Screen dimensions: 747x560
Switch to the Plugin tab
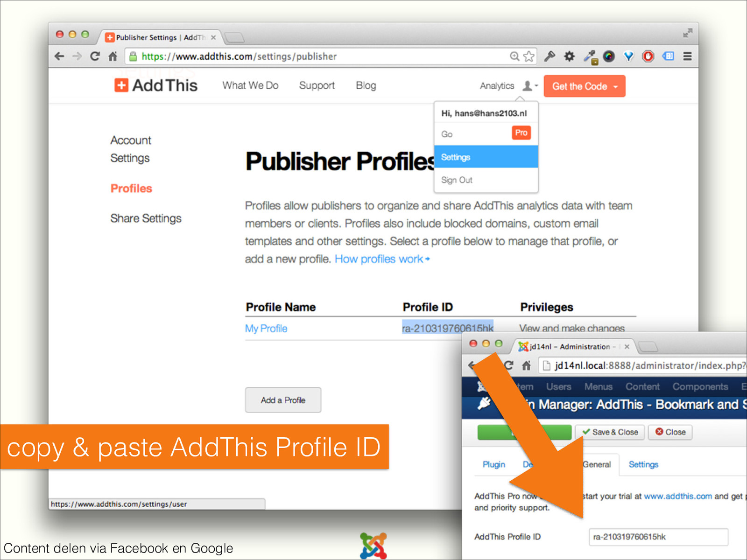(x=494, y=464)
